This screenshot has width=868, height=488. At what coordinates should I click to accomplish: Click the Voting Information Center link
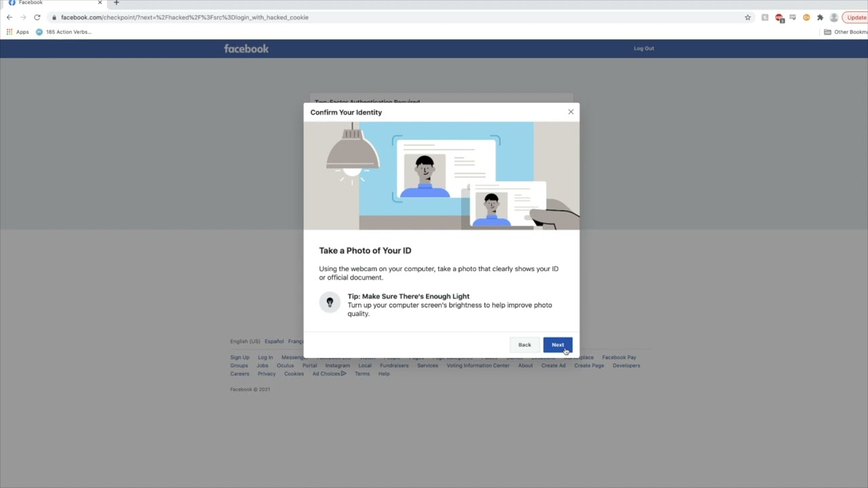point(477,365)
